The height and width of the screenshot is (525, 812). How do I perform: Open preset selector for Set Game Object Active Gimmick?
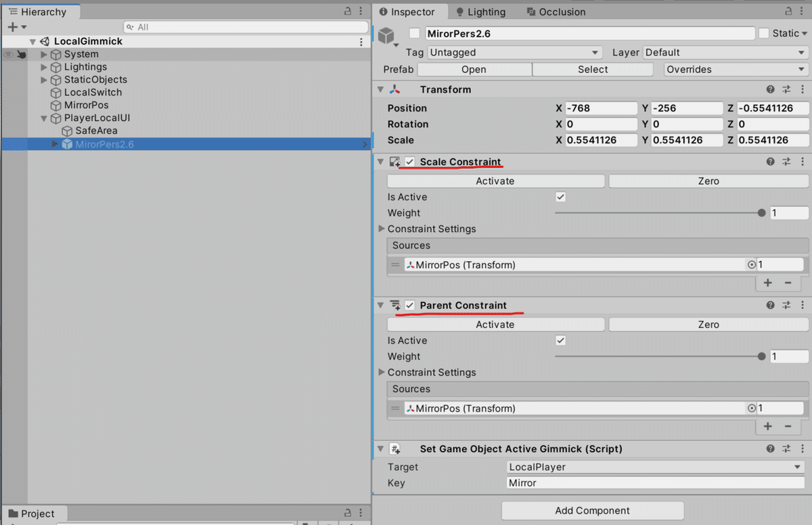(786, 449)
